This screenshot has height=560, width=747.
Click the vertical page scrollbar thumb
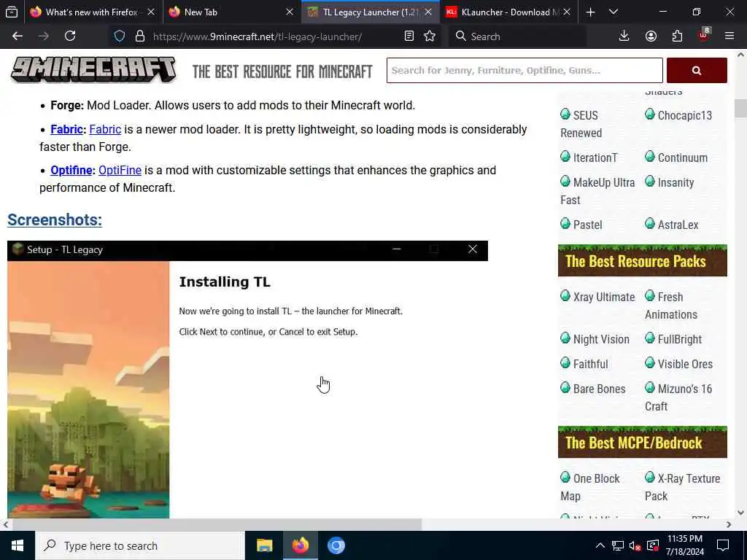pos(740,108)
